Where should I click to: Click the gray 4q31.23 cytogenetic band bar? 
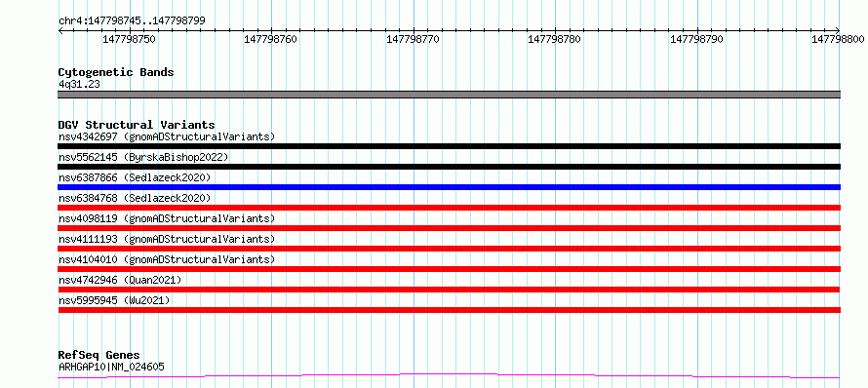449,95
